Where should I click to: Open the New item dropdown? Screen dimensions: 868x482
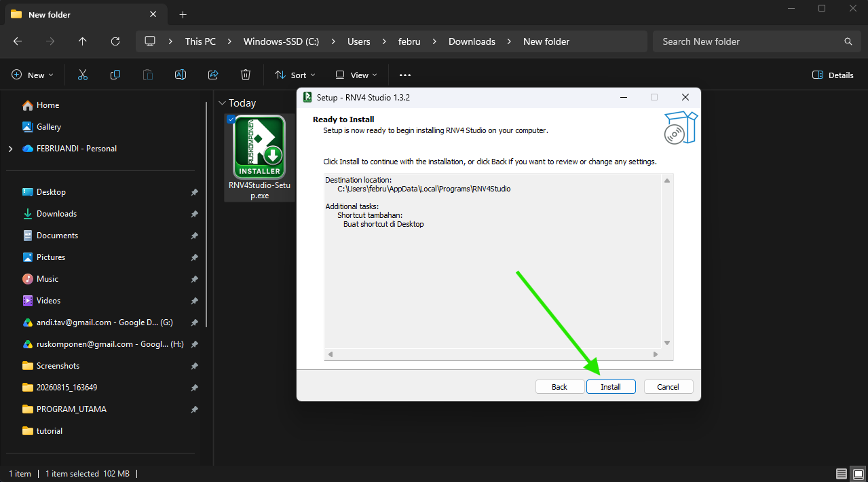(32, 75)
